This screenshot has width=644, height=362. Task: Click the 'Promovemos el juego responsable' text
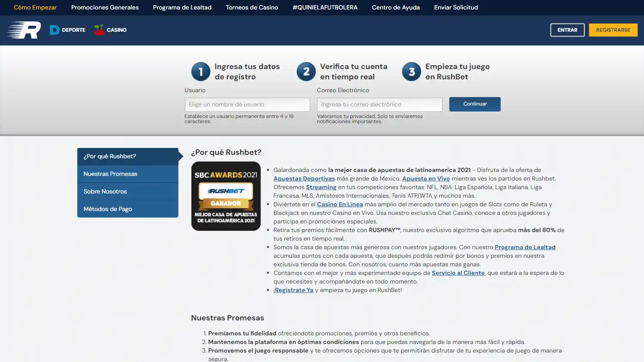[258, 350]
